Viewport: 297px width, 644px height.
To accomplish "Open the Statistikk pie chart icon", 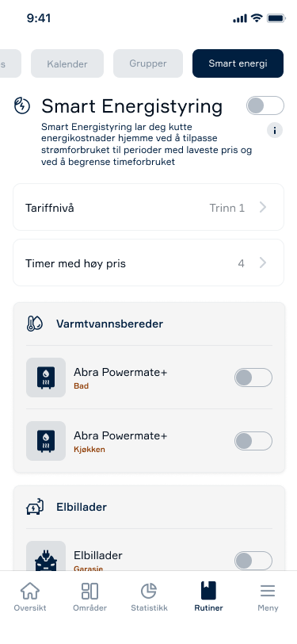I will [x=149, y=591].
